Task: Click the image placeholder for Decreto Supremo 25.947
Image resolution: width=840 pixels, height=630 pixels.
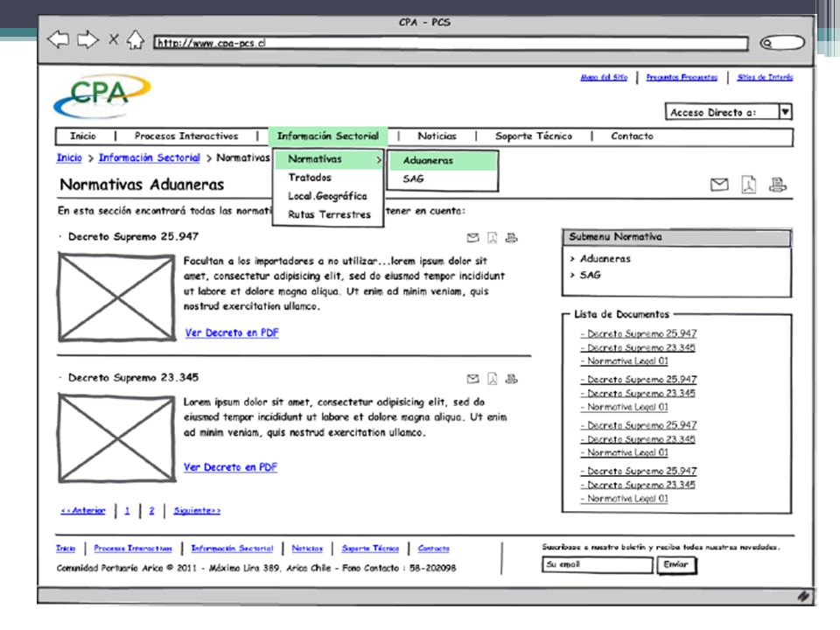Action: tap(116, 297)
